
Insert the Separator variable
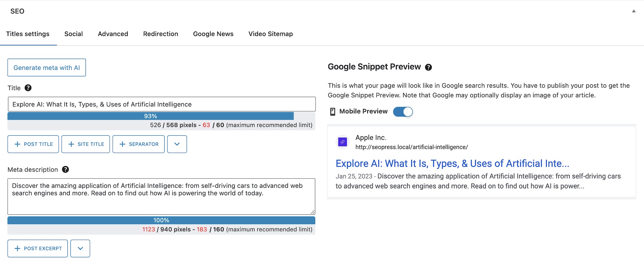click(x=139, y=144)
